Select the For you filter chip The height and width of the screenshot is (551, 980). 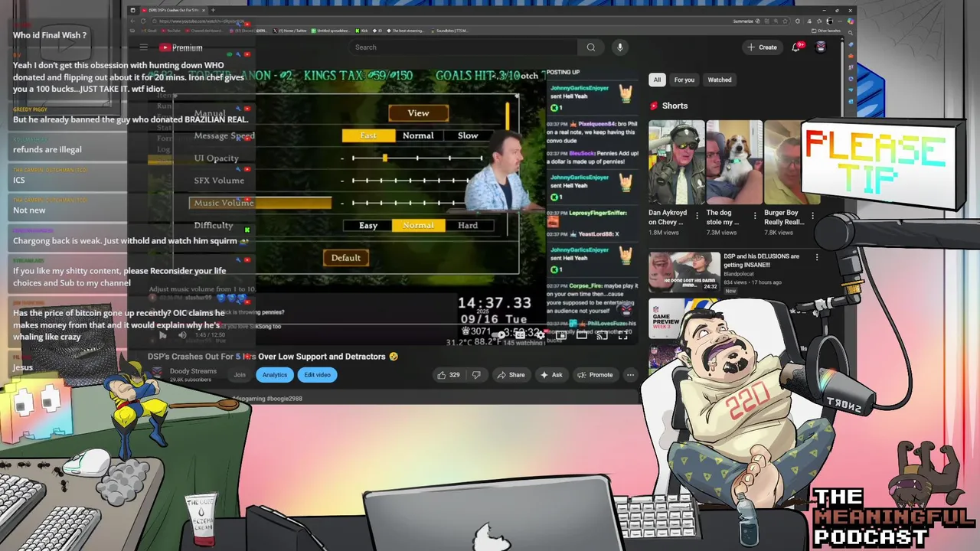[x=684, y=80]
